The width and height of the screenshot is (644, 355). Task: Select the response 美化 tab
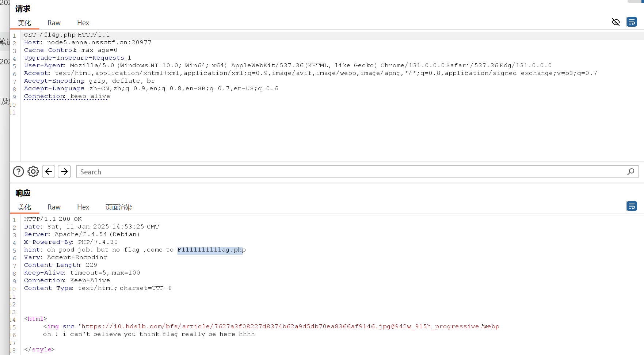[x=24, y=207]
